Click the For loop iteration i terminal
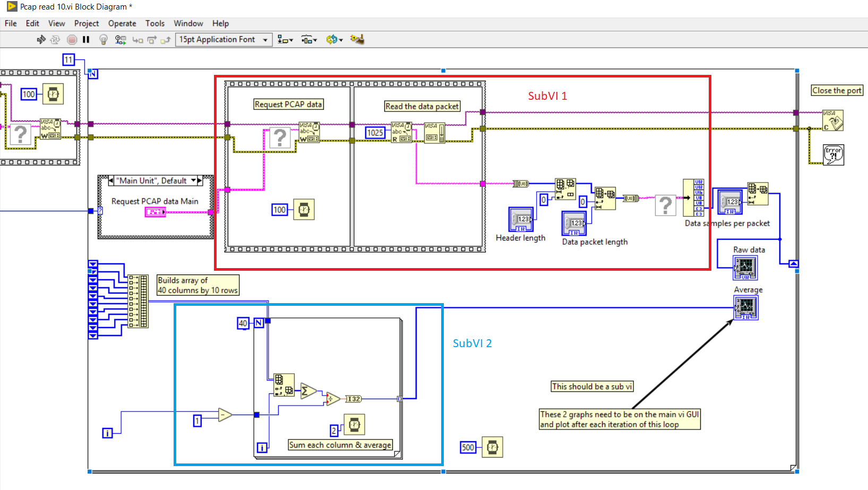This screenshot has height=490, width=868. [x=262, y=448]
